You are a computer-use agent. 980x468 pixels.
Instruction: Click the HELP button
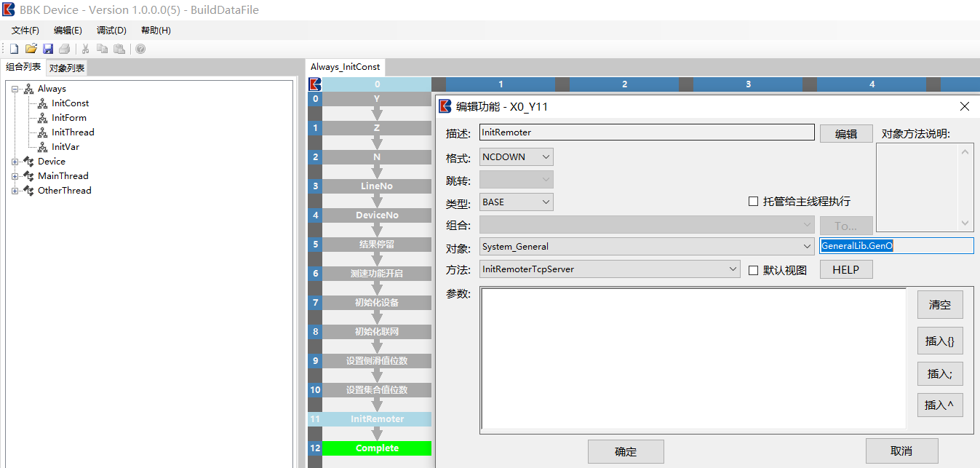pyautogui.click(x=846, y=269)
